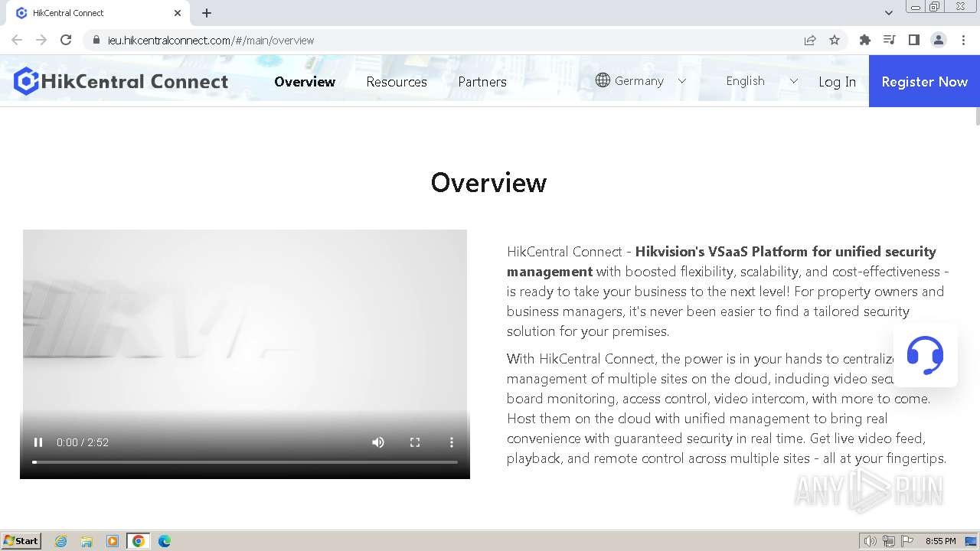The width and height of the screenshot is (980, 551).
Task: Open the Chrome three-dot menu
Action: [x=963, y=40]
